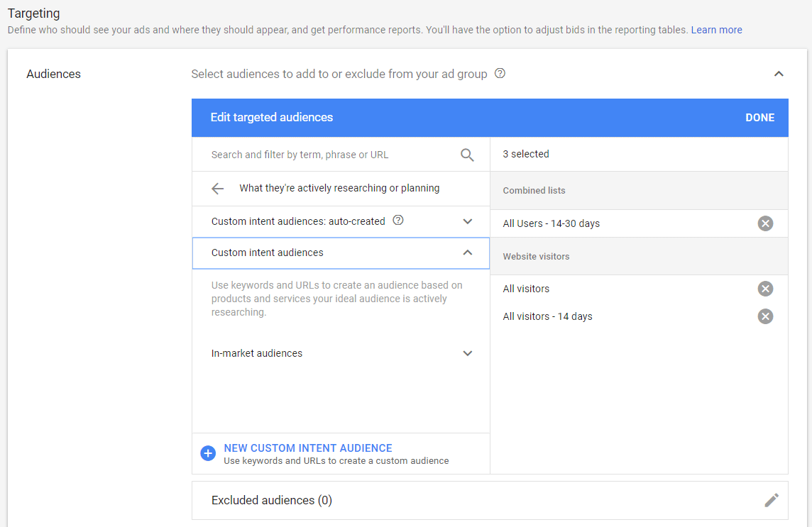Open help icon beside auto-created audiences

(x=398, y=221)
